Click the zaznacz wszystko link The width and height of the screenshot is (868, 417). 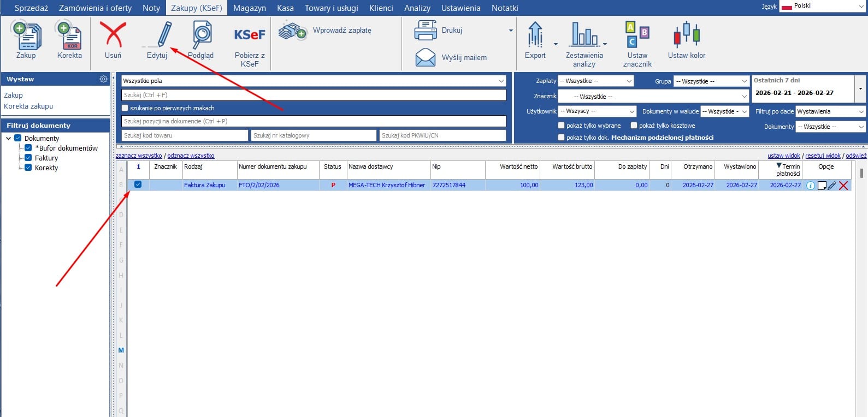point(139,156)
